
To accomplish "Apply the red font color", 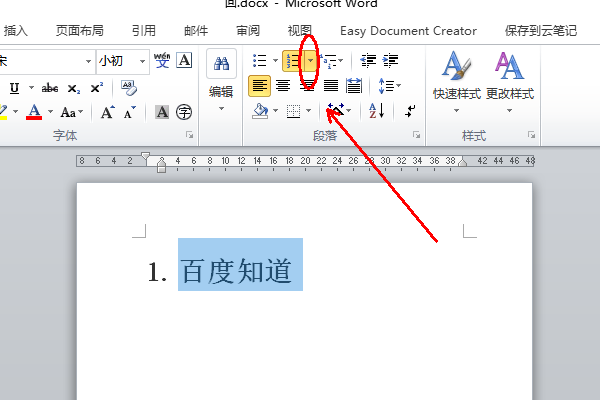I will 34,112.
